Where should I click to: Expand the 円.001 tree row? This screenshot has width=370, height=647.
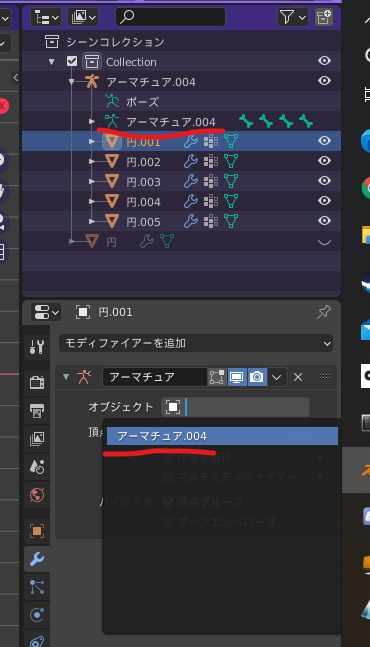click(x=92, y=142)
